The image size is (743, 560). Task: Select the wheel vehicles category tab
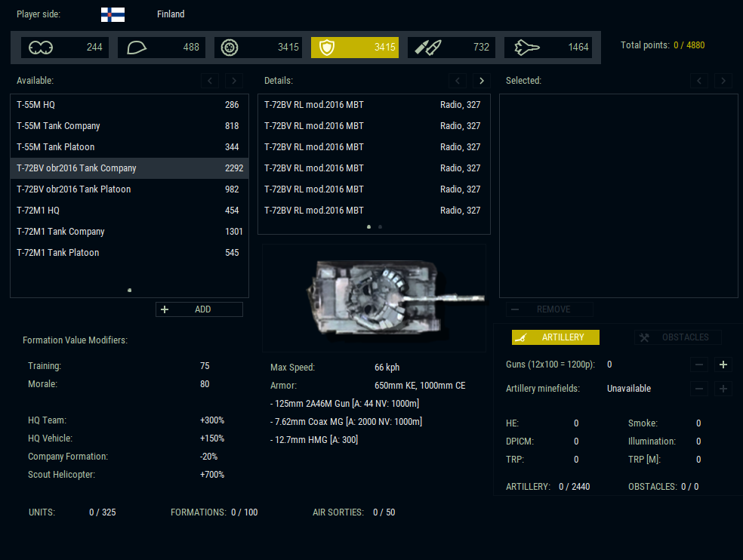coord(257,48)
